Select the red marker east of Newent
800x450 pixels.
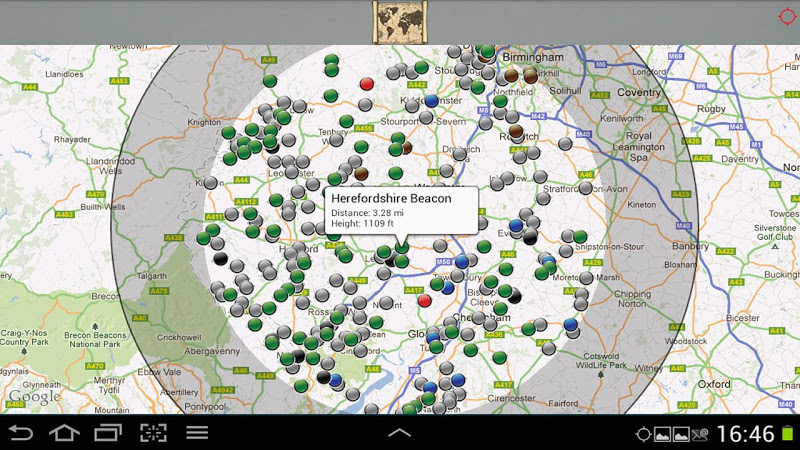pos(424,300)
